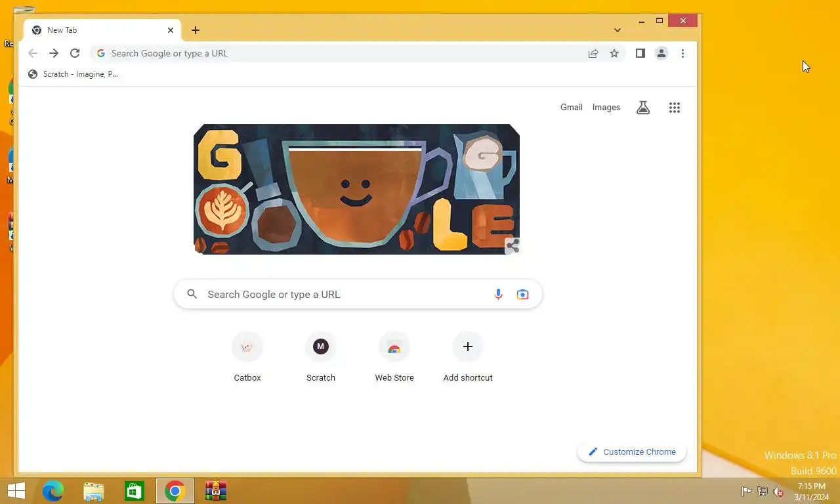Open WinRAR from the taskbar
The height and width of the screenshot is (504, 840).
[x=215, y=491]
